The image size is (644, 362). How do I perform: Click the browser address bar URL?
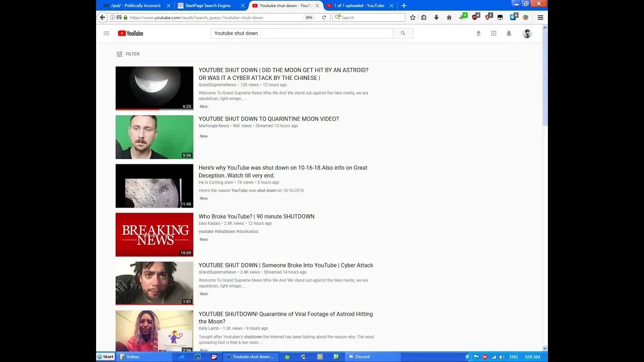pyautogui.click(x=196, y=18)
